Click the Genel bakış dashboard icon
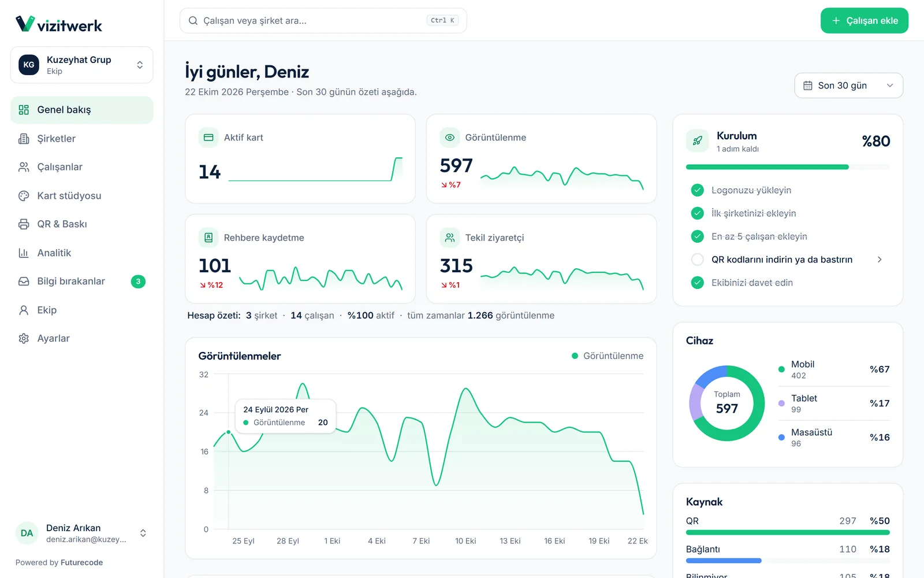Screen dimensions: 924x578 [24, 110]
